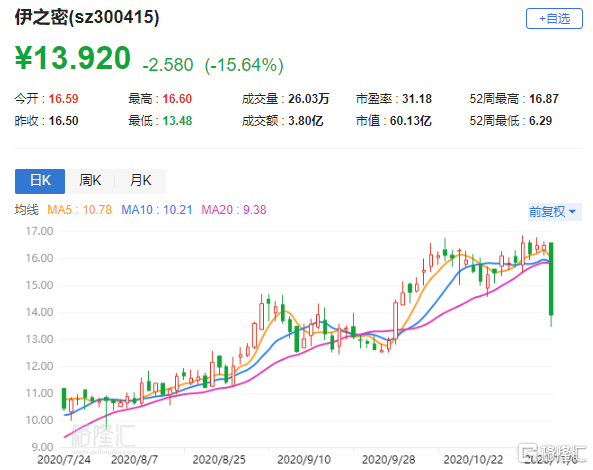
Task: Select the day high value 16.60
Action: [177, 99]
